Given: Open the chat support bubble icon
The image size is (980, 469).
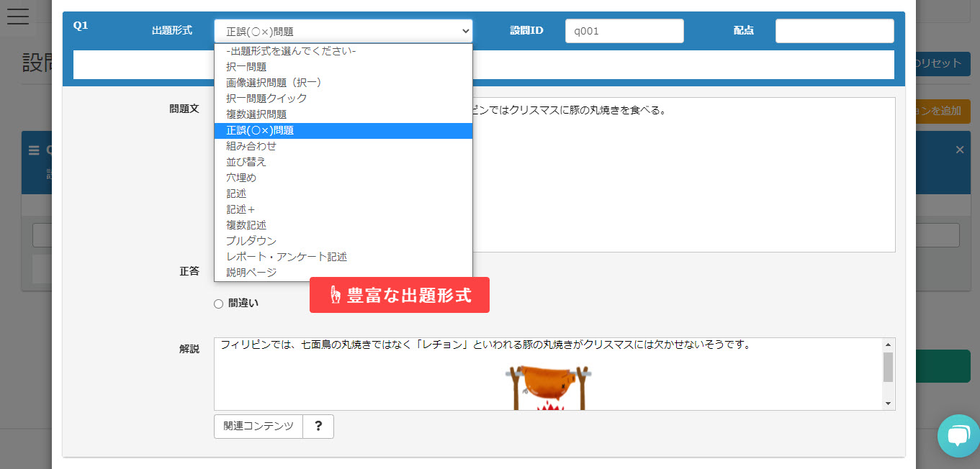Looking at the screenshot, I should click(x=958, y=435).
